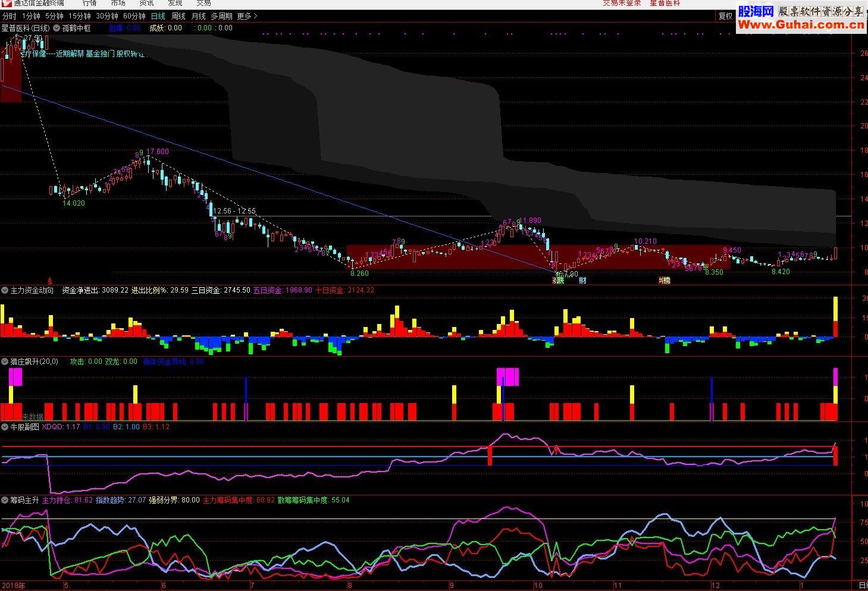Click the 主力筹码集中度 68.92 value
This screenshot has height=591, width=868.
coord(239,500)
